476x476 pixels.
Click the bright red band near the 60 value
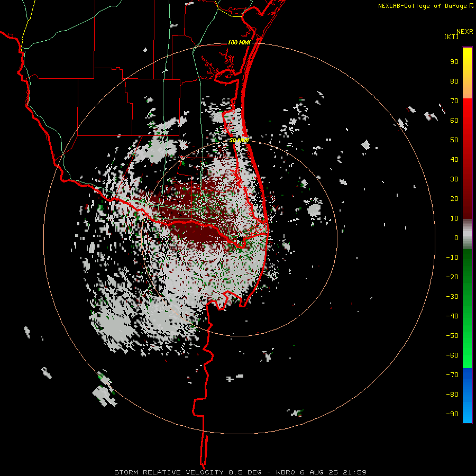467,120
